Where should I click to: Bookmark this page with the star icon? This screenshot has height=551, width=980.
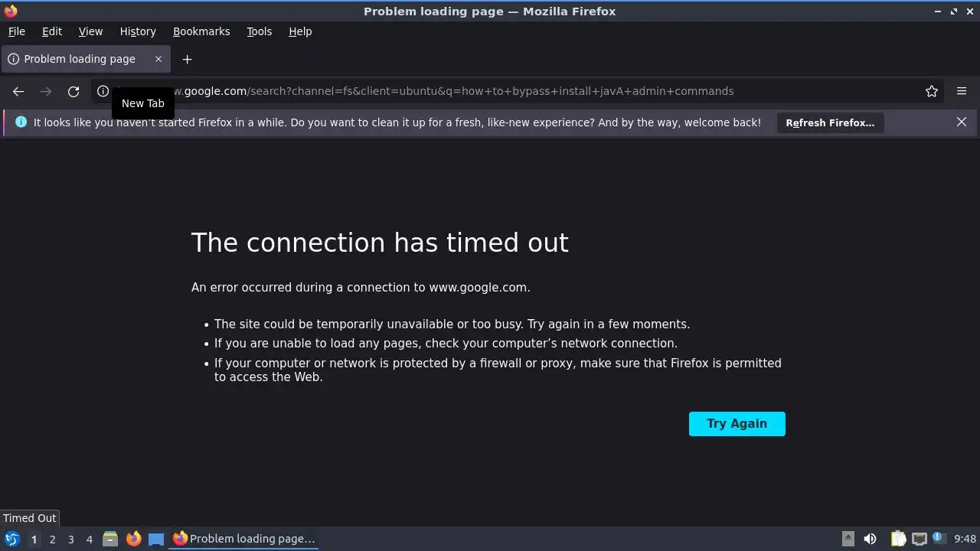(932, 91)
